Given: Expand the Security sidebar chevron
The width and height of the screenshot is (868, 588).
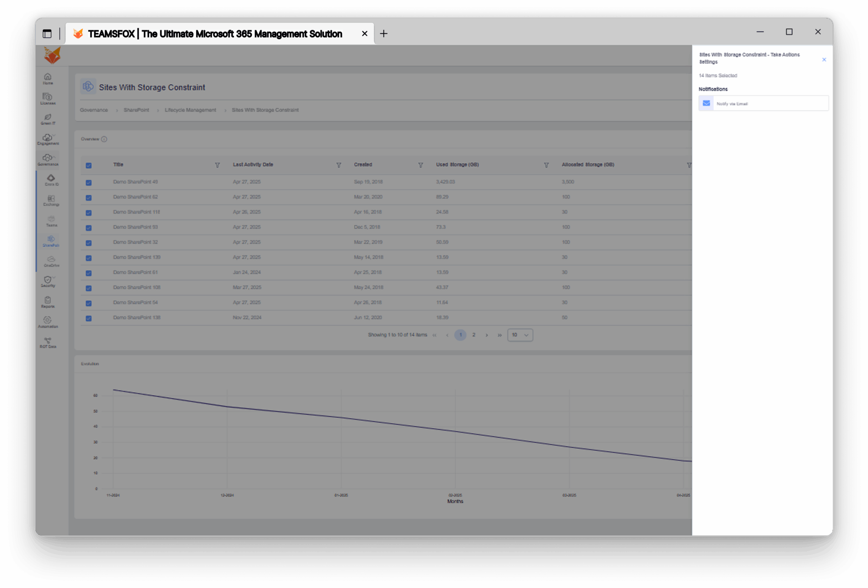Looking at the screenshot, I should point(53,277).
